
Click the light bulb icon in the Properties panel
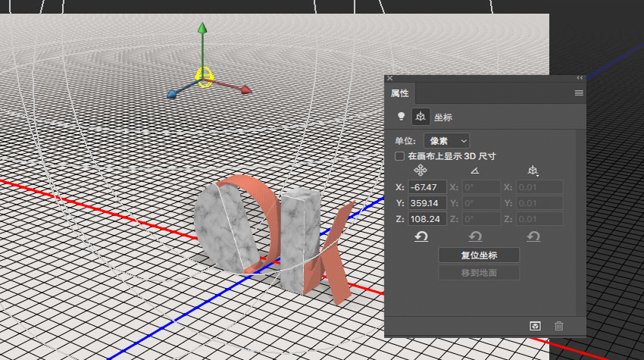[402, 117]
